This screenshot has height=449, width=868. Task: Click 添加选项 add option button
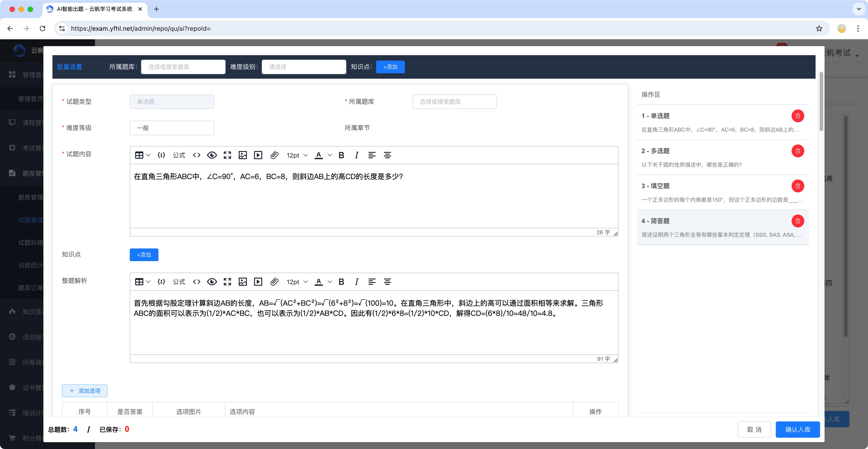click(x=85, y=391)
